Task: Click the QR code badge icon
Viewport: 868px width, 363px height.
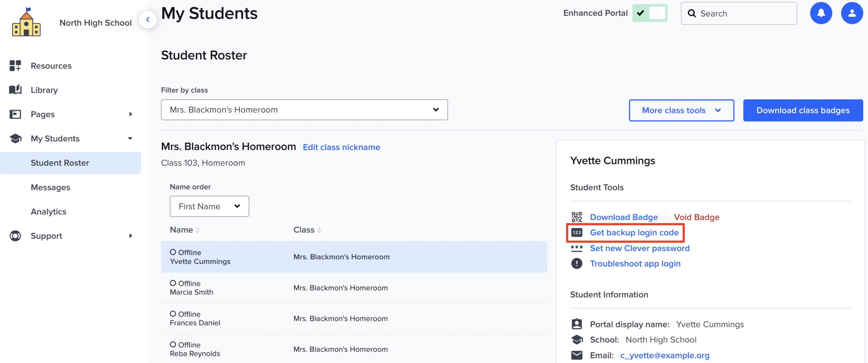Action: pyautogui.click(x=577, y=217)
